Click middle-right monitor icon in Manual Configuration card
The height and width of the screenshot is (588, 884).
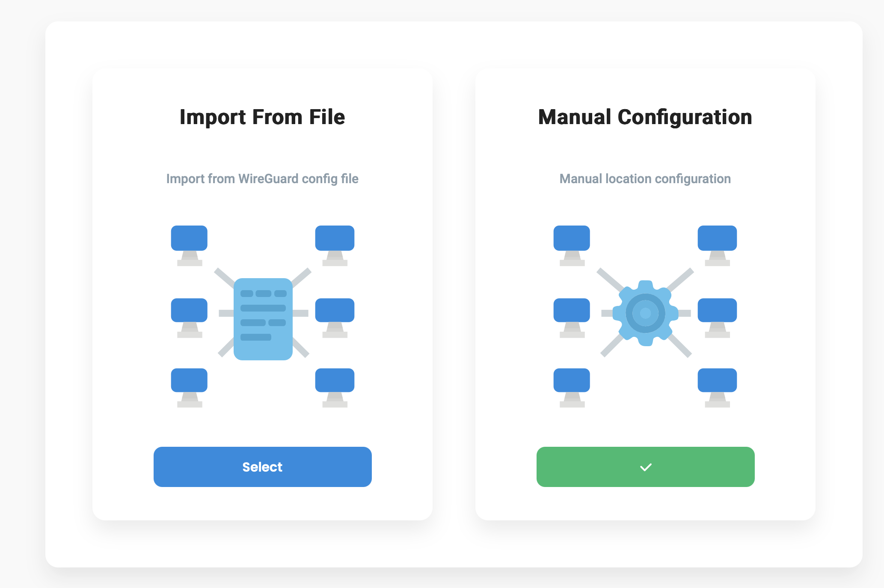(x=717, y=316)
